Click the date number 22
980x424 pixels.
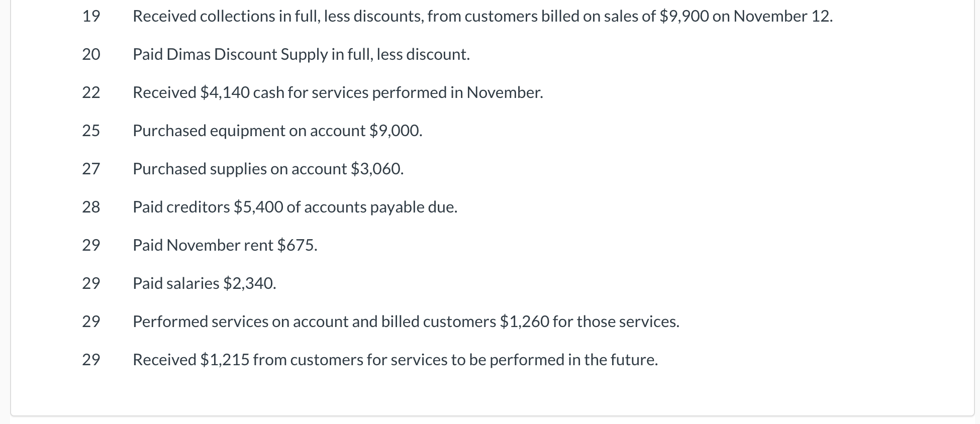(x=91, y=92)
